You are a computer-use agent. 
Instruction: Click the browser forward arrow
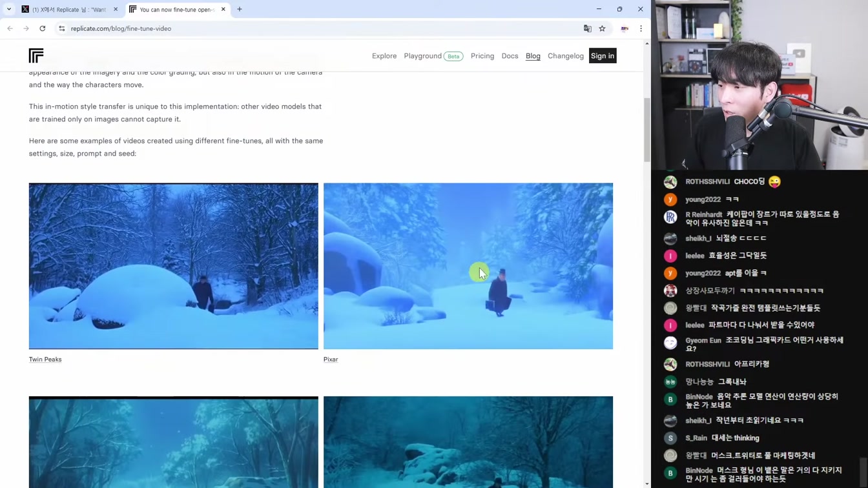coord(26,28)
